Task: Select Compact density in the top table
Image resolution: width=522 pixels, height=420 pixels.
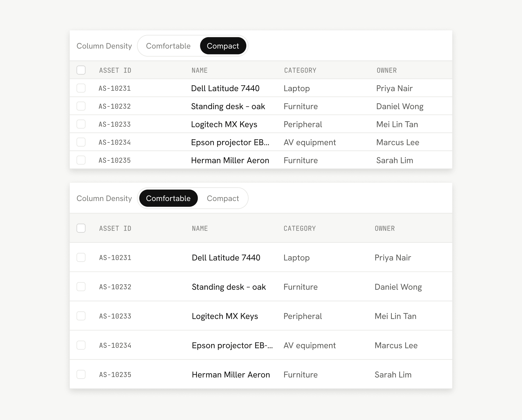Action: [x=223, y=46]
